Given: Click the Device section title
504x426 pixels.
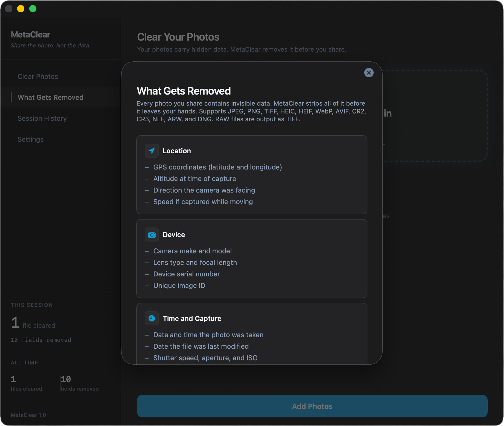Looking at the screenshot, I should point(174,235).
